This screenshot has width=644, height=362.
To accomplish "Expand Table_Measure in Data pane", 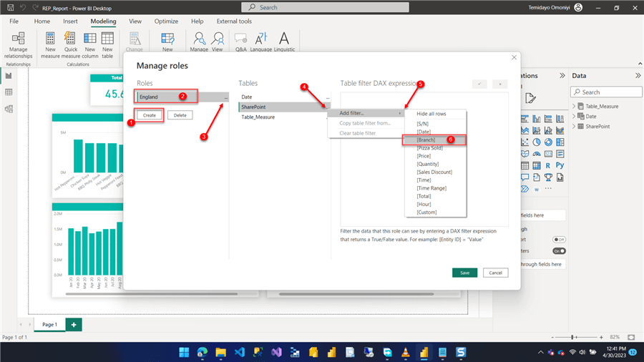I will 574,107.
